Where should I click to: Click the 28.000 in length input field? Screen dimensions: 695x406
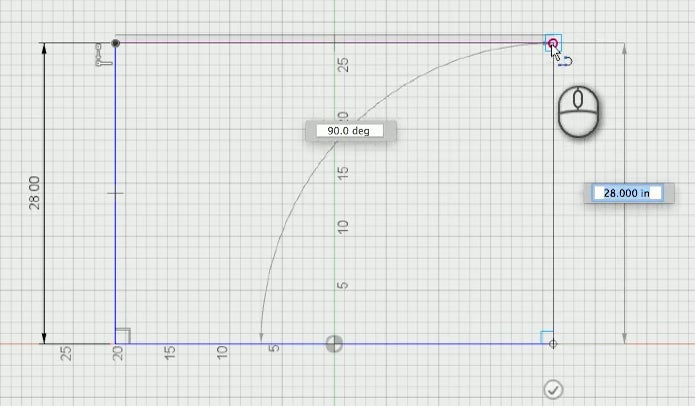(x=627, y=193)
